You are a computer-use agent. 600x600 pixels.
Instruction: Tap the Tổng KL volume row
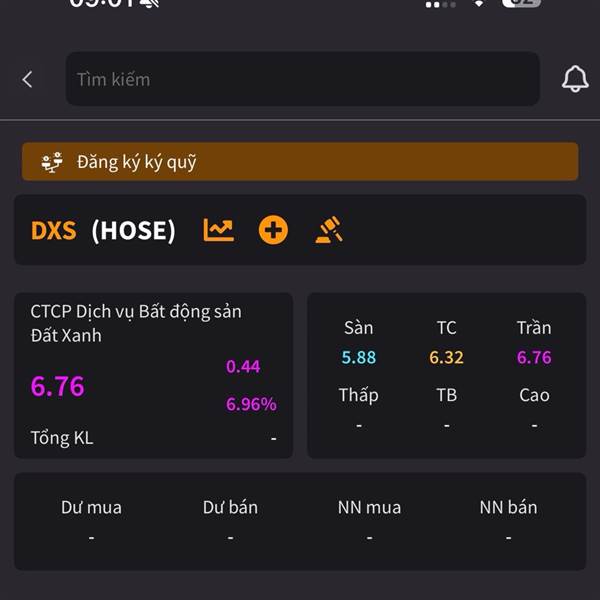(x=153, y=438)
